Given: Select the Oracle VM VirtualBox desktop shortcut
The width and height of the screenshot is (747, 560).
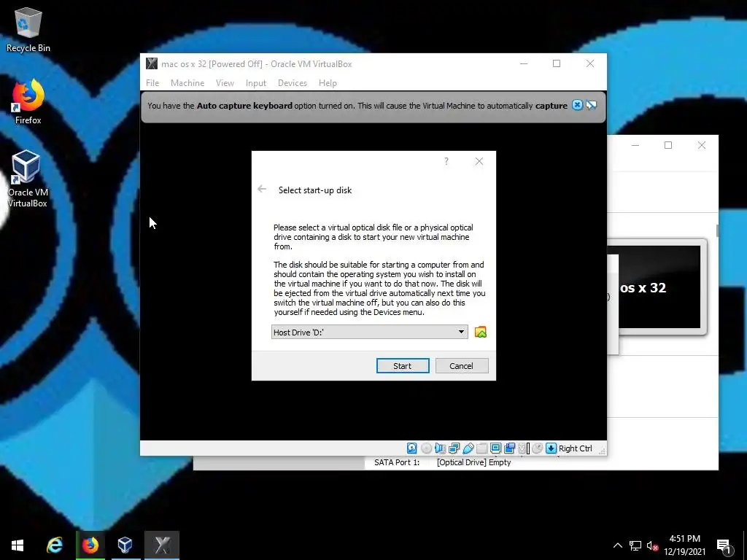Looking at the screenshot, I should tap(28, 179).
